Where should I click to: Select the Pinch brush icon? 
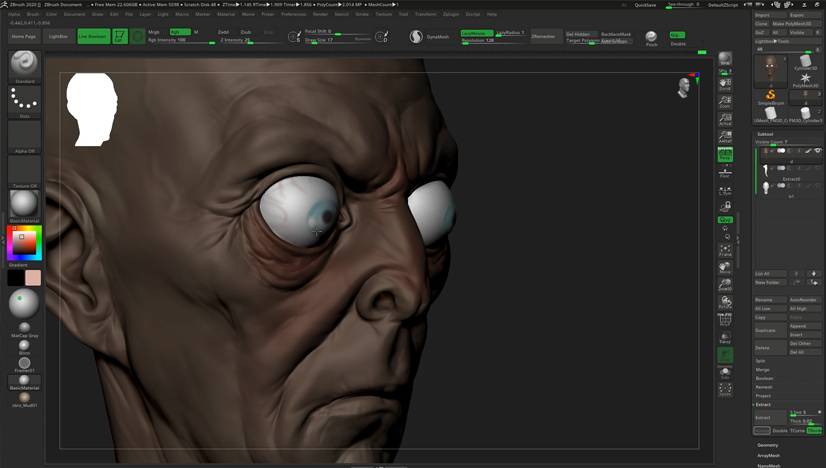[x=651, y=36]
